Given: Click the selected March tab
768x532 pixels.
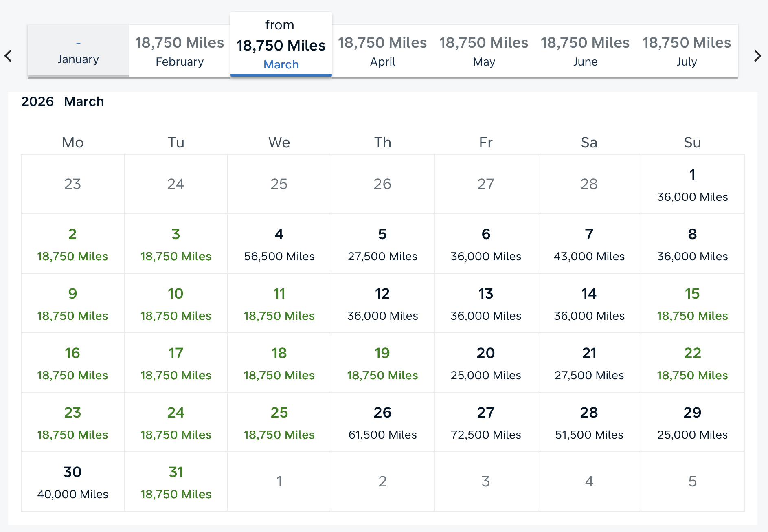Looking at the screenshot, I should coord(281,46).
